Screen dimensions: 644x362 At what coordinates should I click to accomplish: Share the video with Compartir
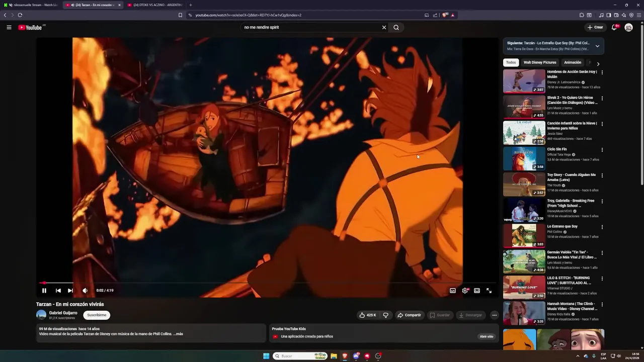pyautogui.click(x=409, y=315)
